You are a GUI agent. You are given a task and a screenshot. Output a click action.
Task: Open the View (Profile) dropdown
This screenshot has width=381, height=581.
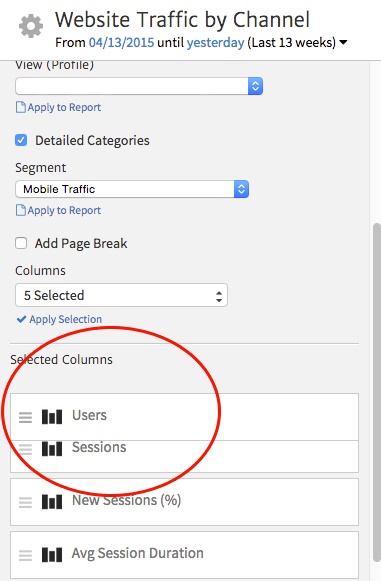[139, 86]
